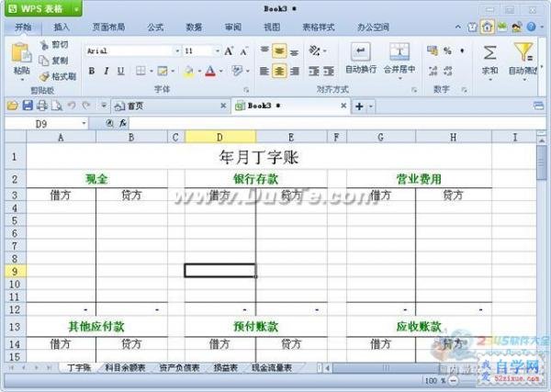
Task: Toggle center horizontal alignment
Action: pos(279,71)
